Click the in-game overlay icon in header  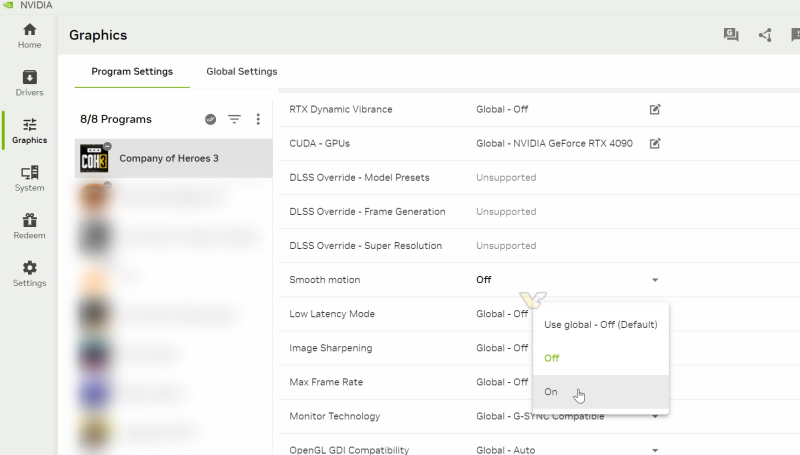point(731,35)
